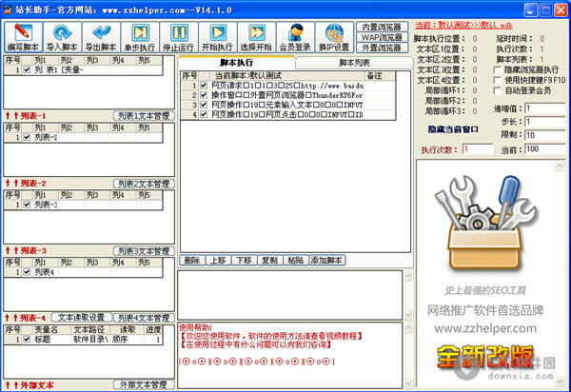This screenshot has height=392, width=571.
Task: Select script row 网页请求 http://www.baidu
Action: click(x=287, y=86)
